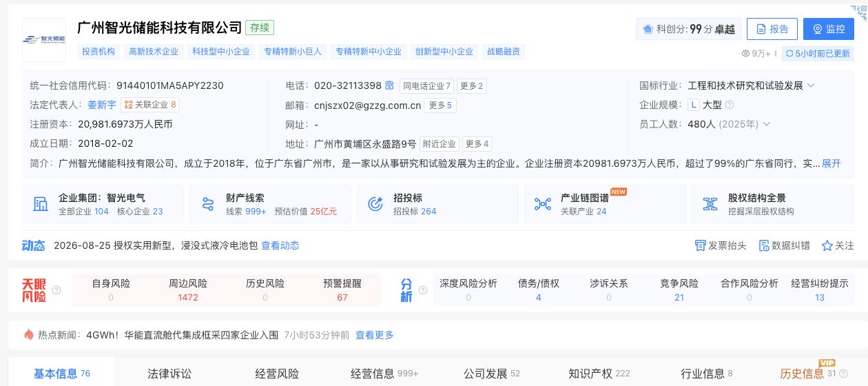Select the 科技型中小企业 tag
The image size is (868, 386).
tap(221, 52)
